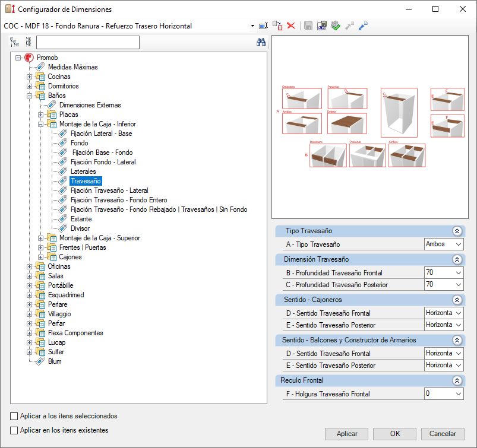Click the blue import arrow icon
The image size is (477, 448).
363,26
